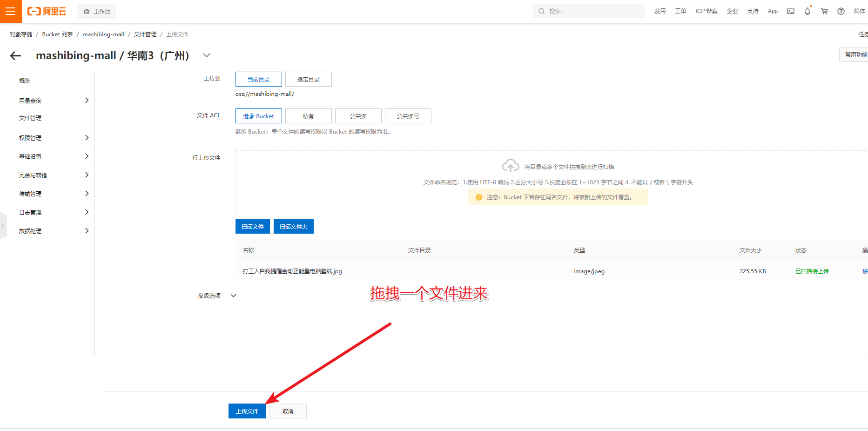Open the orange hamburger menu

click(x=11, y=11)
